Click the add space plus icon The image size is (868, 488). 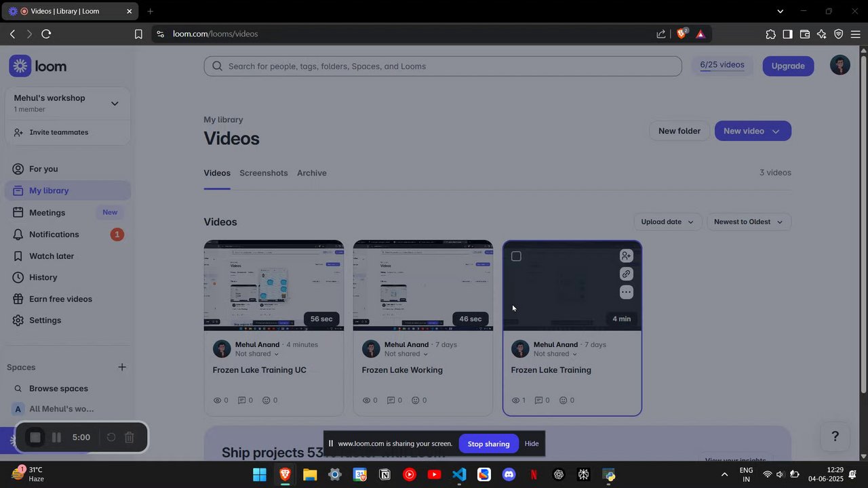point(122,367)
